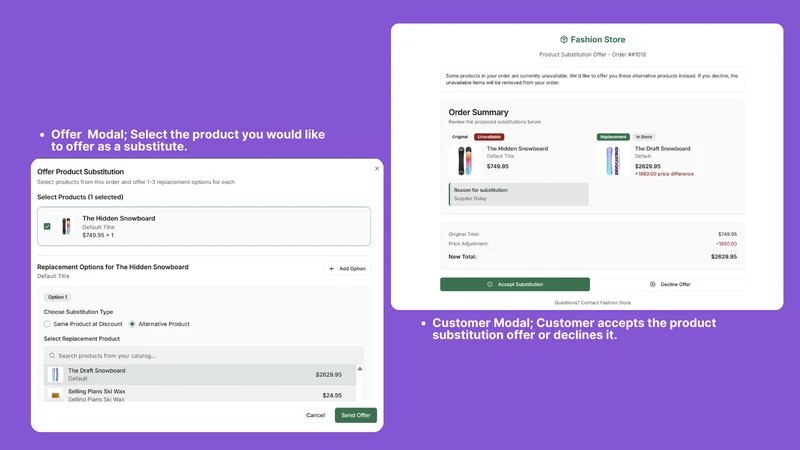Choose Selling Plans Ski Wax from list

coord(199,394)
